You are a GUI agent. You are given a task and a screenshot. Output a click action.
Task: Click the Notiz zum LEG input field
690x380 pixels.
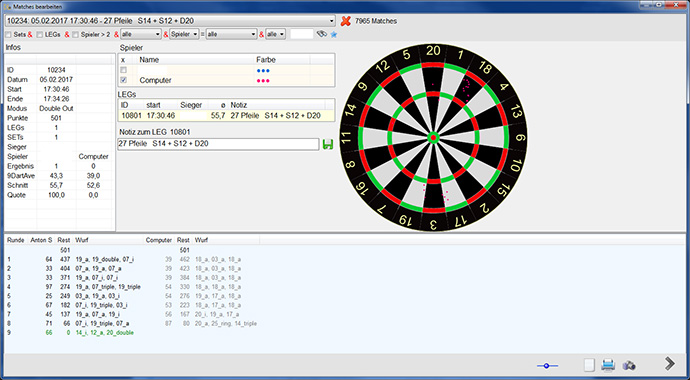[x=218, y=144]
